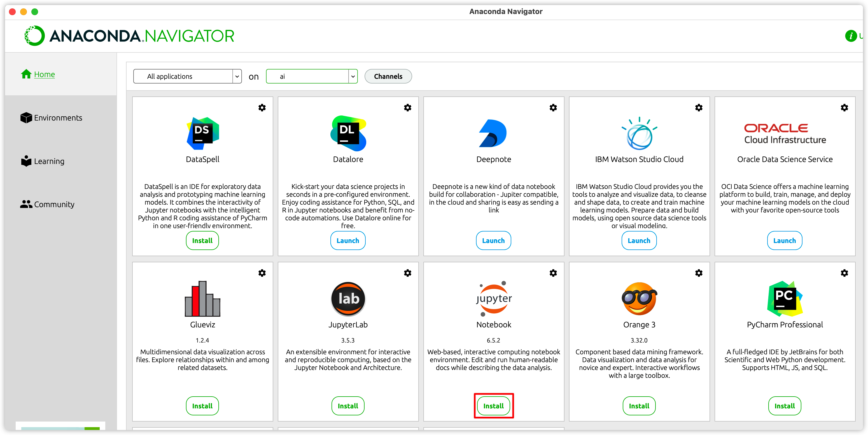Launch Datalore
868x435 pixels.
348,240
